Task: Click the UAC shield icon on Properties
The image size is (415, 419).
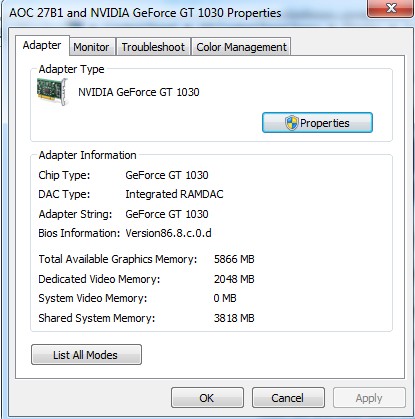Action: (x=291, y=123)
